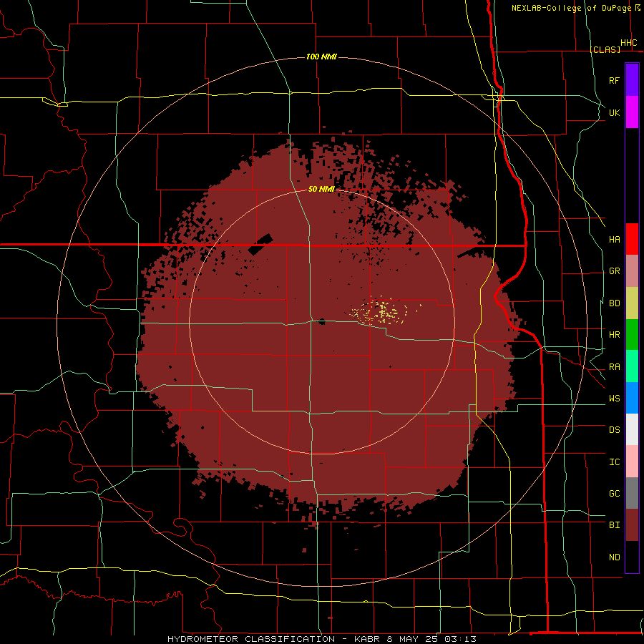644x644 pixels.
Task: Click the 100 NMI range ring label
Action: click(321, 57)
